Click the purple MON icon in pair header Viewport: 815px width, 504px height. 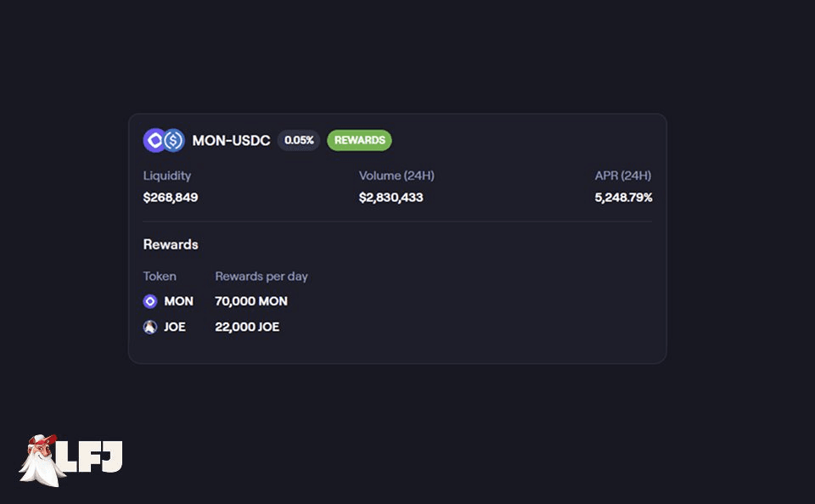click(x=154, y=140)
